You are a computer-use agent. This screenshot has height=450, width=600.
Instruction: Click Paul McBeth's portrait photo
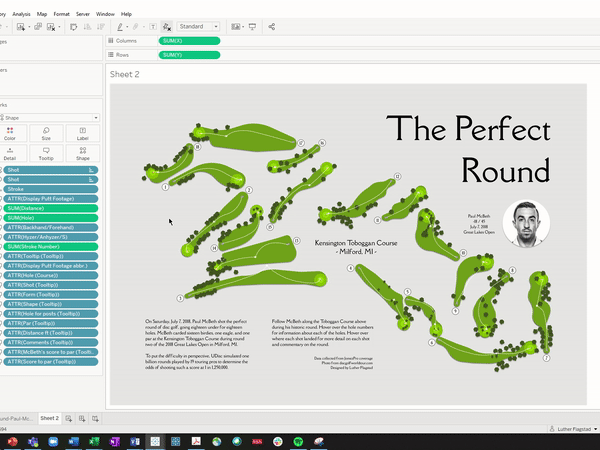526,222
